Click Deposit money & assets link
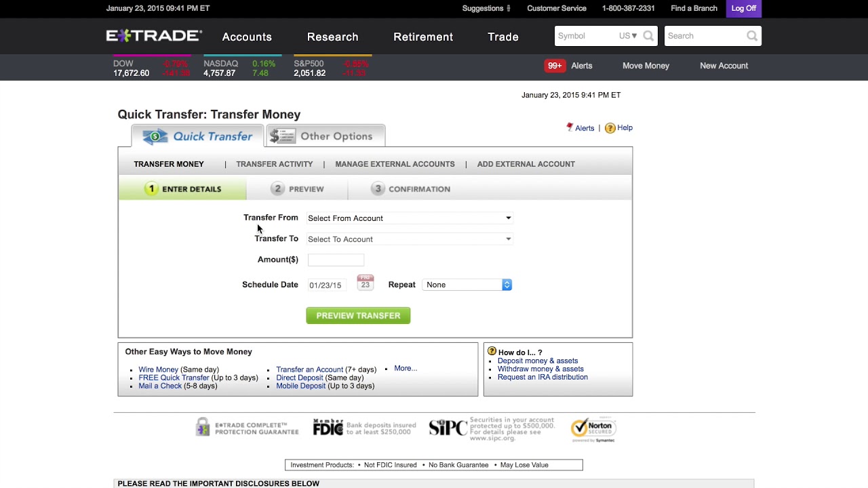868x488 pixels. (x=538, y=361)
